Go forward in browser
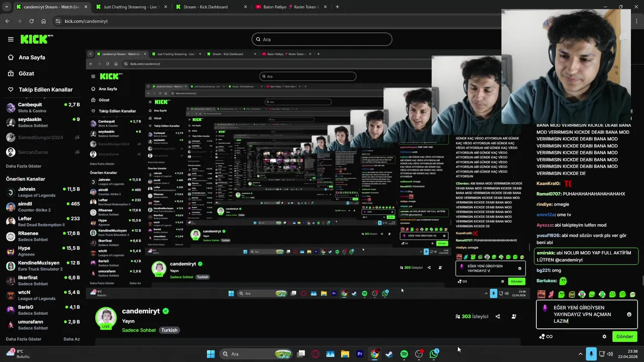Viewport: 644px width, 362px height. point(19,21)
